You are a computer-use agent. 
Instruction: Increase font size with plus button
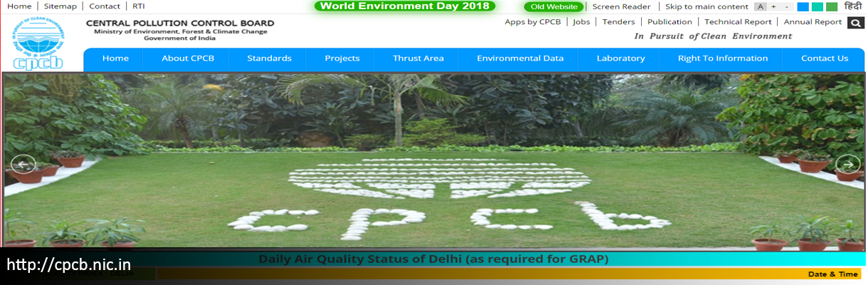(773, 6)
